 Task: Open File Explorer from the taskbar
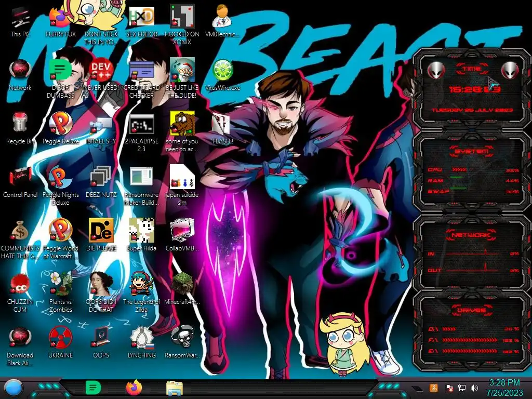click(x=175, y=388)
